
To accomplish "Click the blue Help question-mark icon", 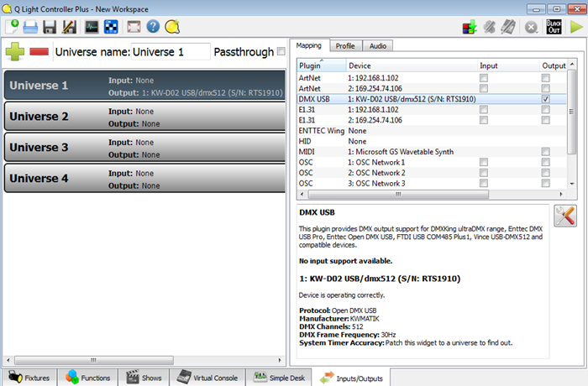I will pos(153,27).
